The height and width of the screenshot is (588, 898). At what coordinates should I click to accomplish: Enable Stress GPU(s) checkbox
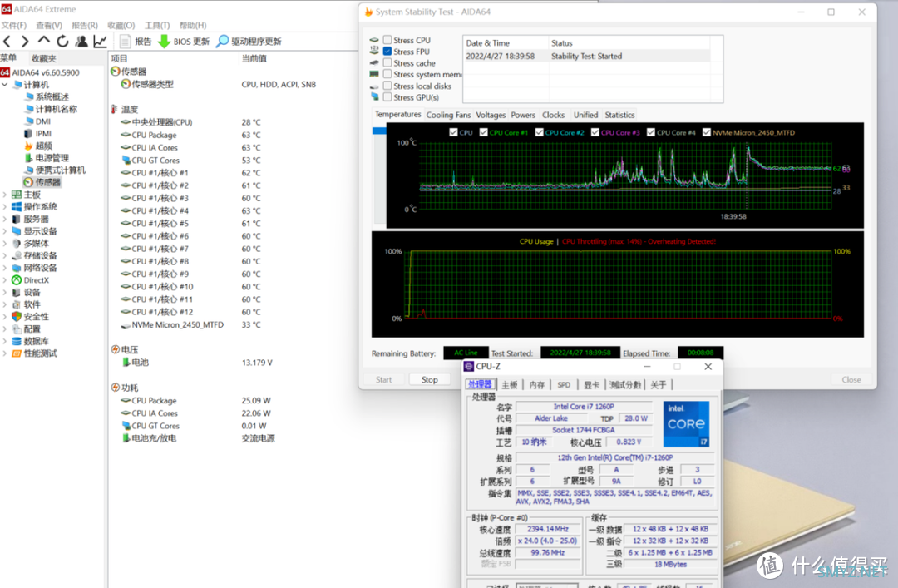point(387,96)
